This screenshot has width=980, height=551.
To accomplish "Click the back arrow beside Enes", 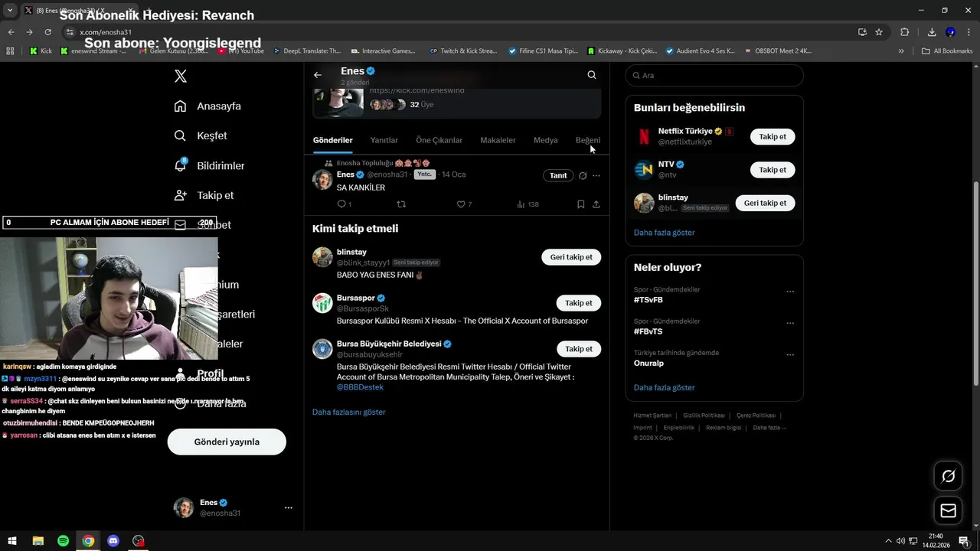I will click(x=318, y=75).
